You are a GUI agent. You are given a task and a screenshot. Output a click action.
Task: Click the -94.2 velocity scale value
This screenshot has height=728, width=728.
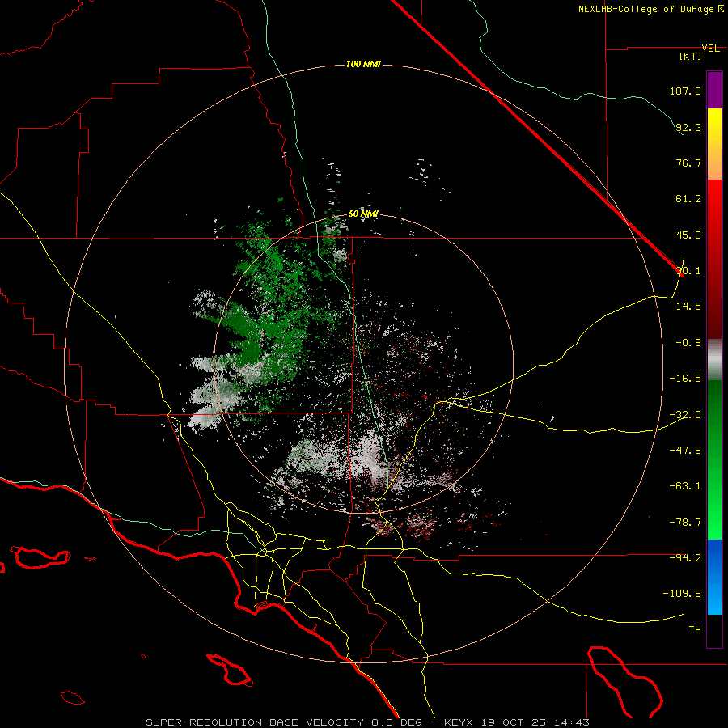pyautogui.click(x=685, y=558)
